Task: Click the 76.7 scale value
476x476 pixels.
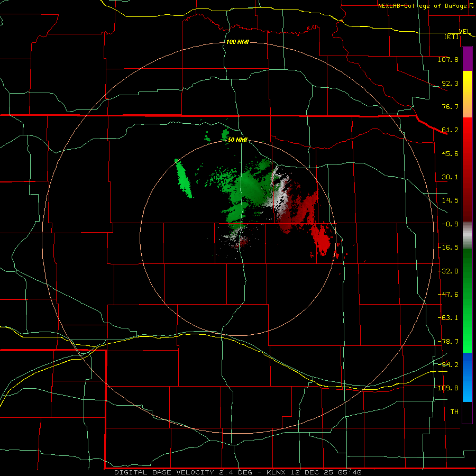Action: pyautogui.click(x=450, y=106)
